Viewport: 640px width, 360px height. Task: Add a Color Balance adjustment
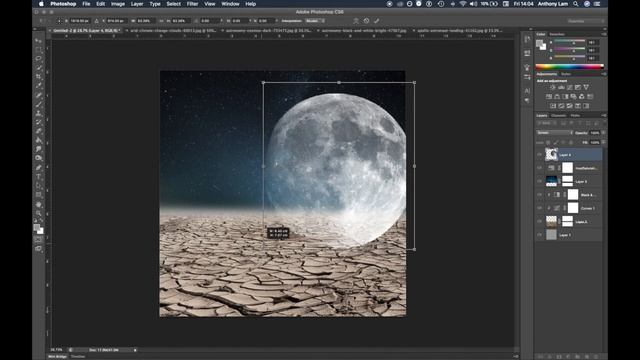(557, 97)
